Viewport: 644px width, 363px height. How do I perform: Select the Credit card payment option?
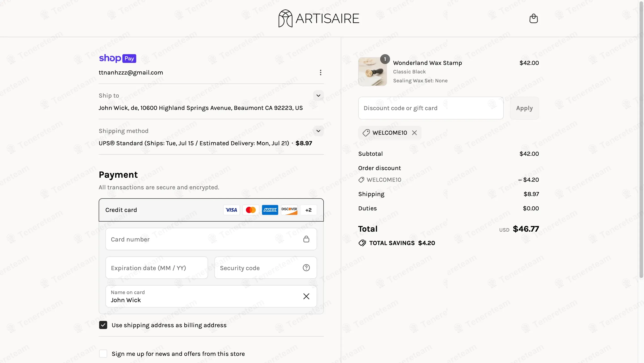pos(211,210)
